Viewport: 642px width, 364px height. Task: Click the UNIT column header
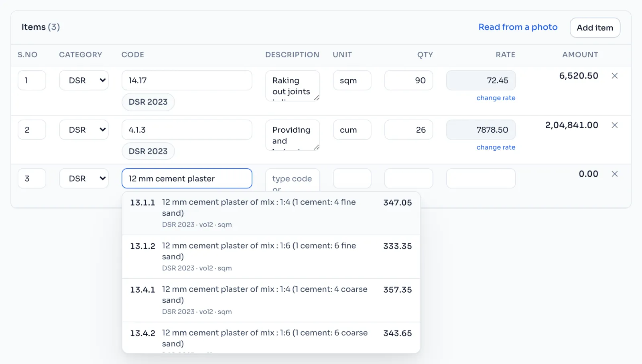click(x=342, y=55)
